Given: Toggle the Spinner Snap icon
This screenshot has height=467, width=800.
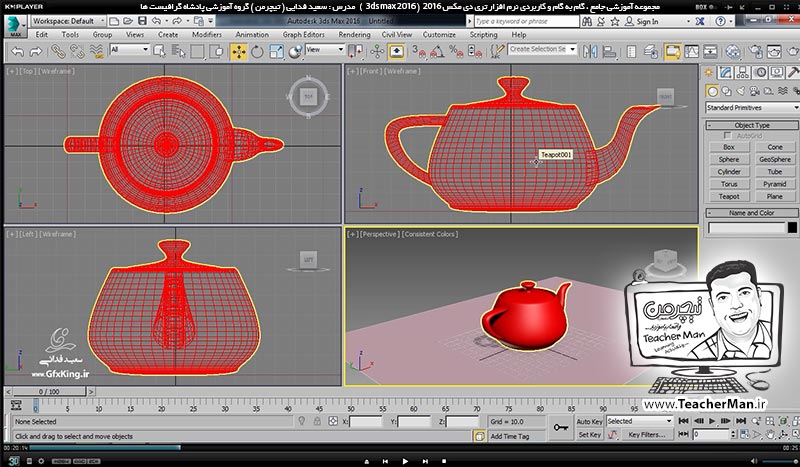Looking at the screenshot, I should tap(474, 52).
